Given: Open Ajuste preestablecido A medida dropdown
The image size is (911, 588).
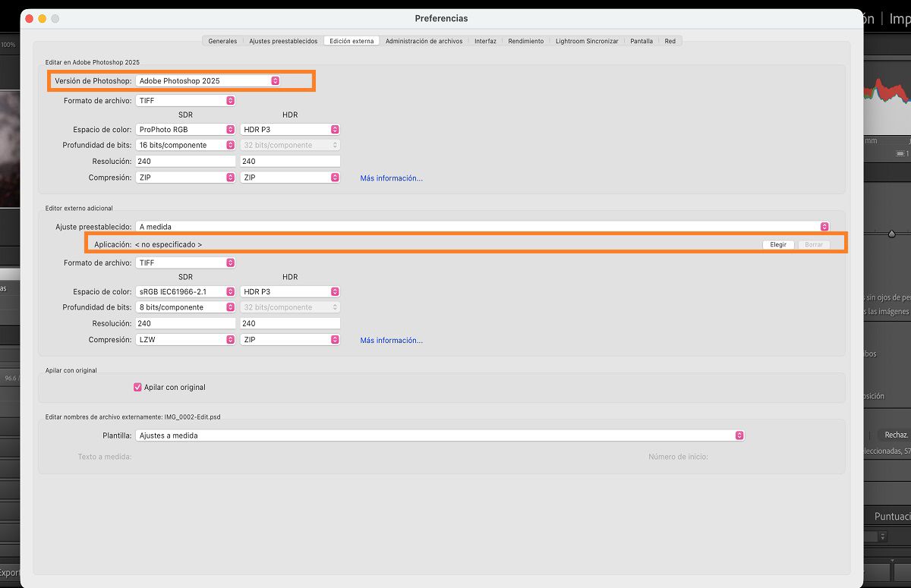Looking at the screenshot, I should pyautogui.click(x=482, y=227).
